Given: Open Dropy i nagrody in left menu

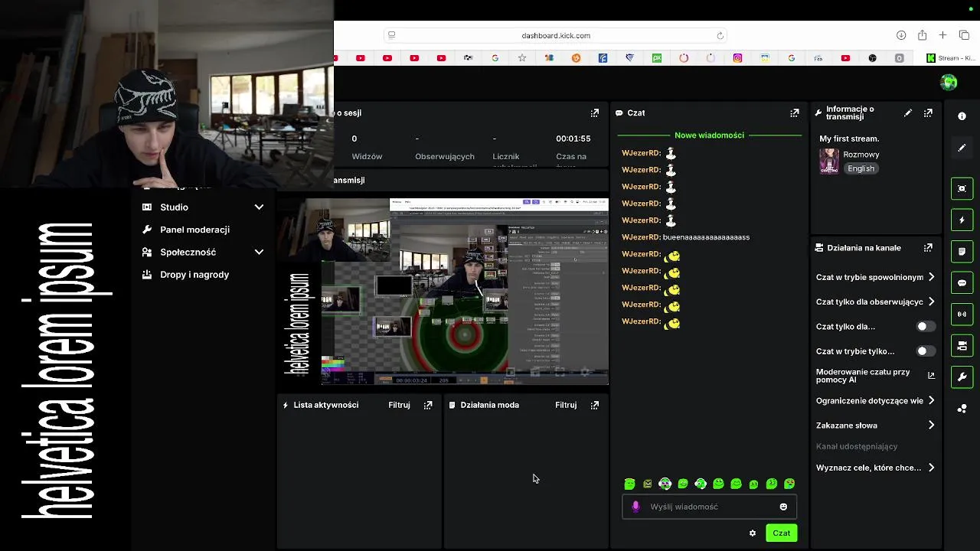Looking at the screenshot, I should pos(194,275).
